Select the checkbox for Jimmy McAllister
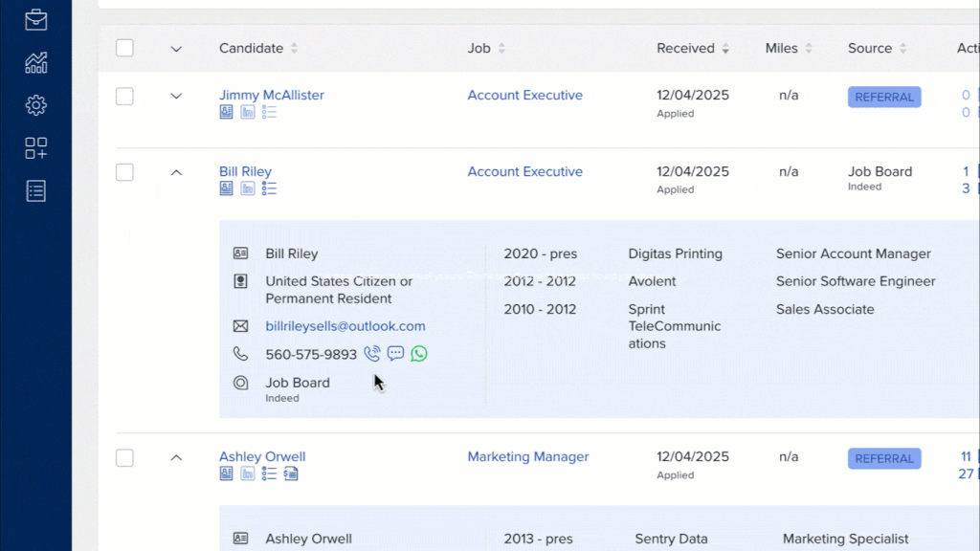This screenshot has height=551, width=980. coord(124,96)
